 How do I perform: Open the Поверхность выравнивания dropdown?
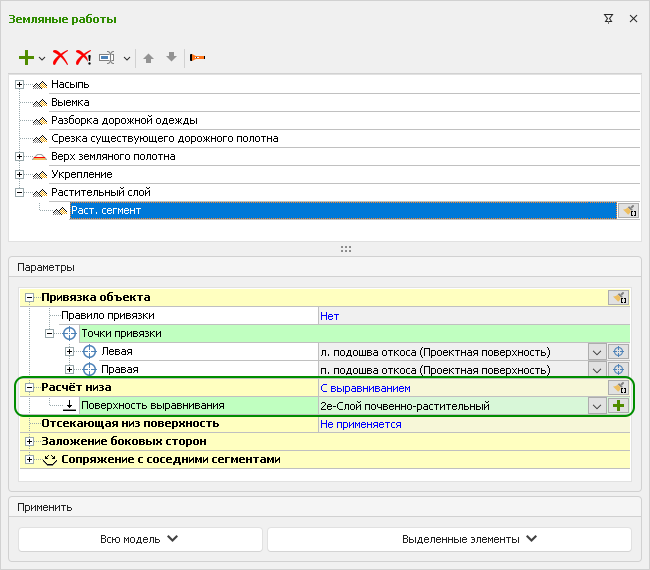tap(597, 406)
